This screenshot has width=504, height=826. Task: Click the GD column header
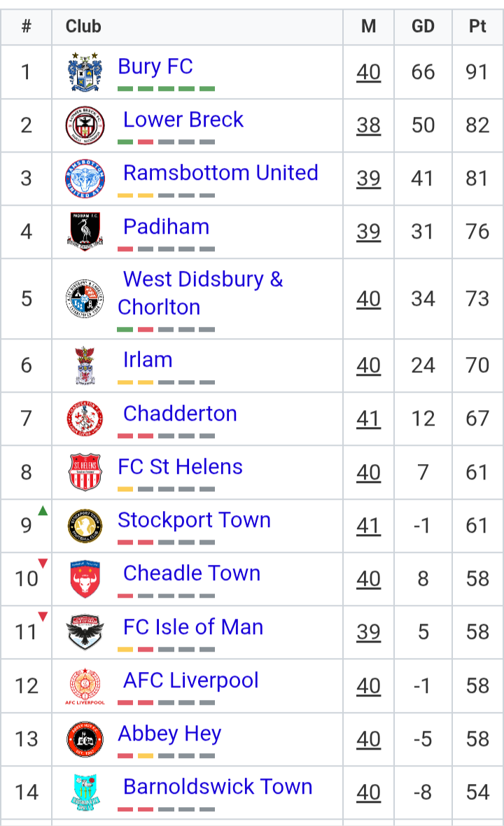[x=423, y=27]
